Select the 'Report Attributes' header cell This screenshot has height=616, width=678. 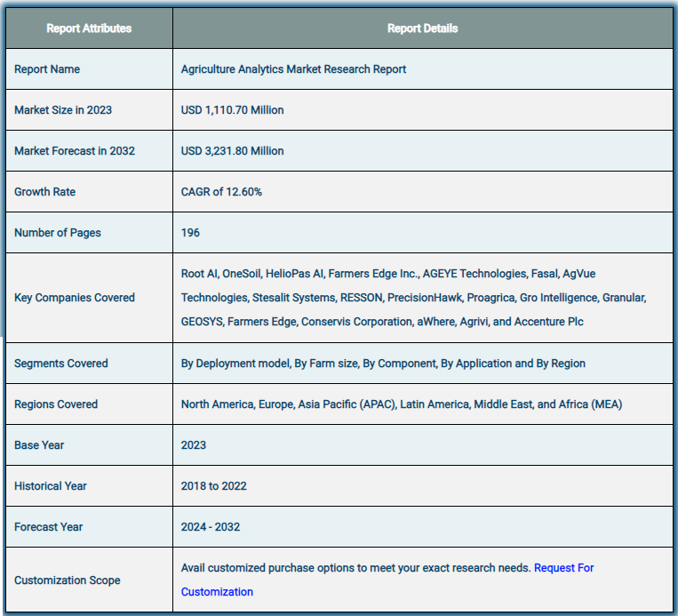click(89, 28)
